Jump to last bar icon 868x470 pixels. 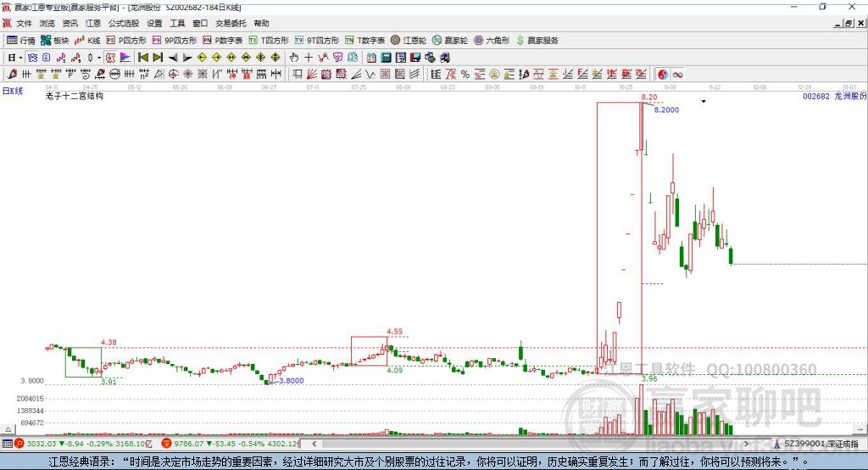click(x=158, y=58)
